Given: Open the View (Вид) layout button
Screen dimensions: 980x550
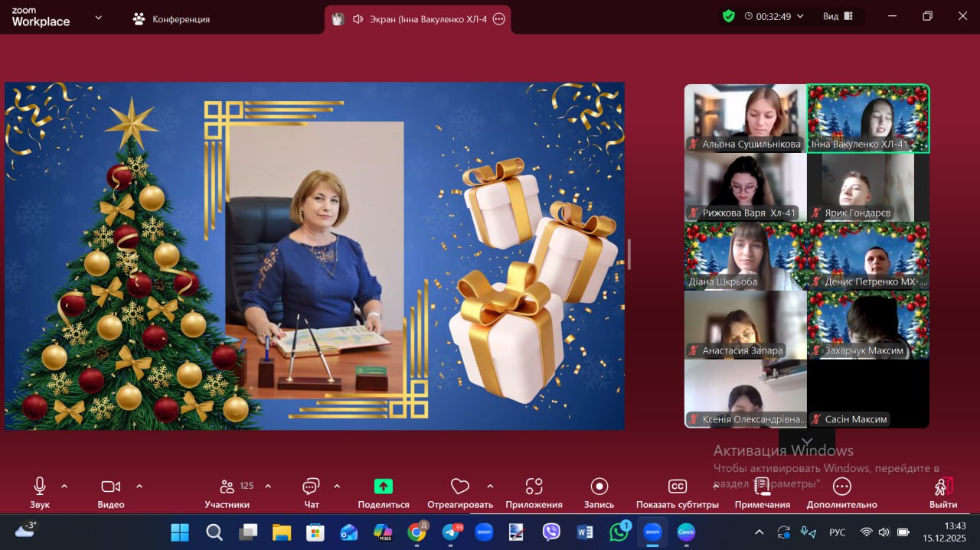Looking at the screenshot, I should click(x=839, y=16).
